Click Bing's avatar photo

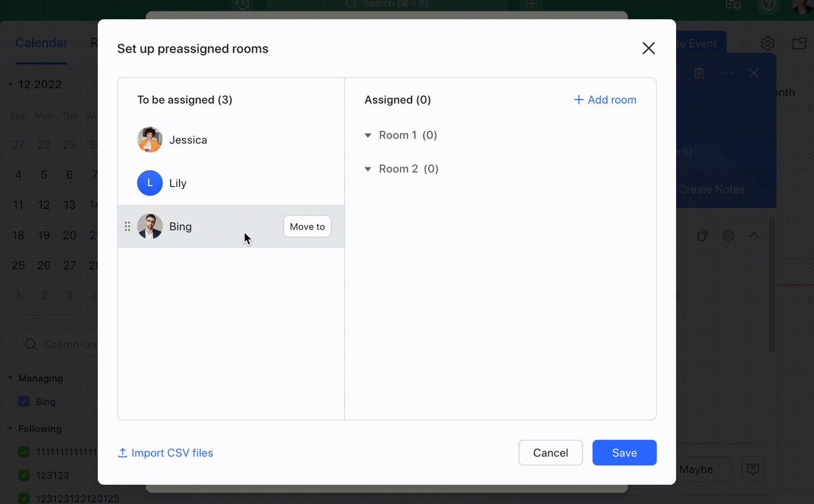[x=150, y=226]
